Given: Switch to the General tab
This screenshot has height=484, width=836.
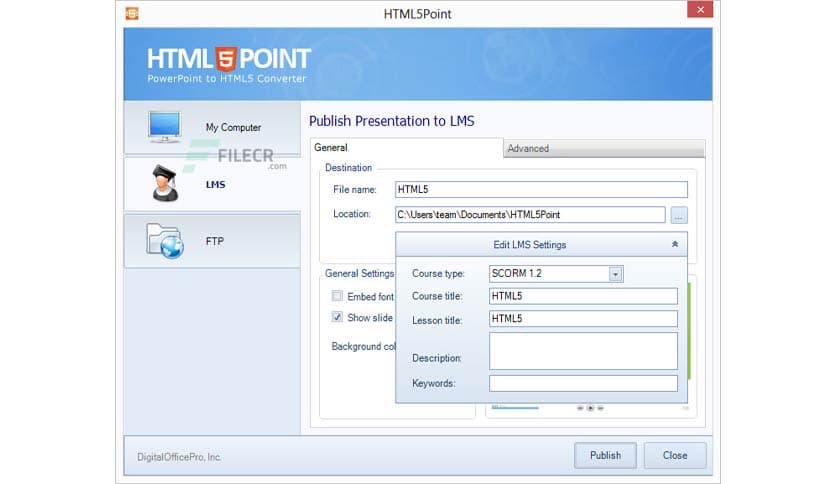Looking at the screenshot, I should pyautogui.click(x=406, y=148).
